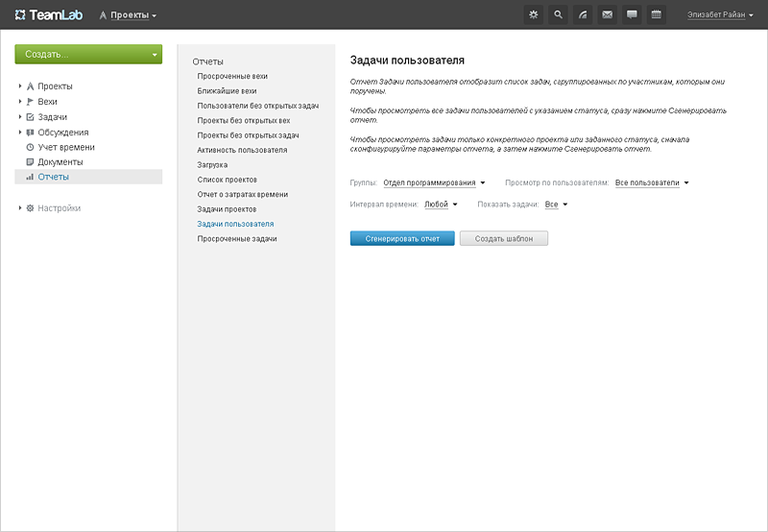Click the Учет времени clock icon
This screenshot has height=532, width=768.
click(30, 147)
